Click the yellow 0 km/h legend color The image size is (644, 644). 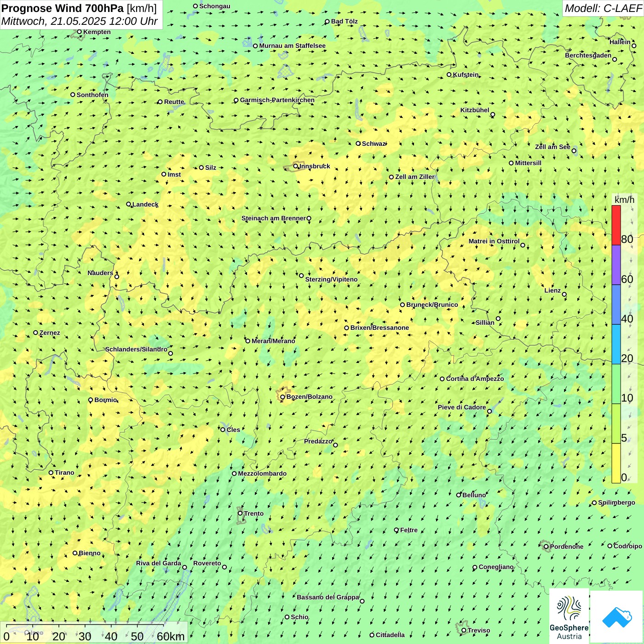point(616,463)
